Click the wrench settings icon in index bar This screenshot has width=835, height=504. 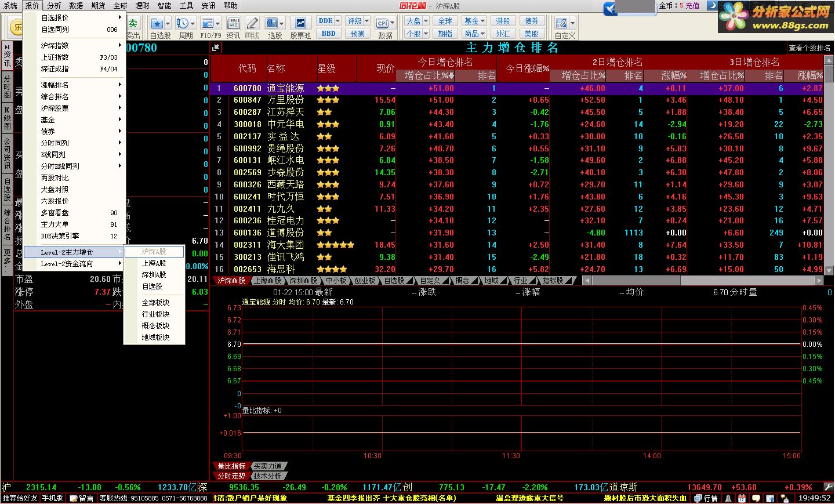[x=829, y=487]
